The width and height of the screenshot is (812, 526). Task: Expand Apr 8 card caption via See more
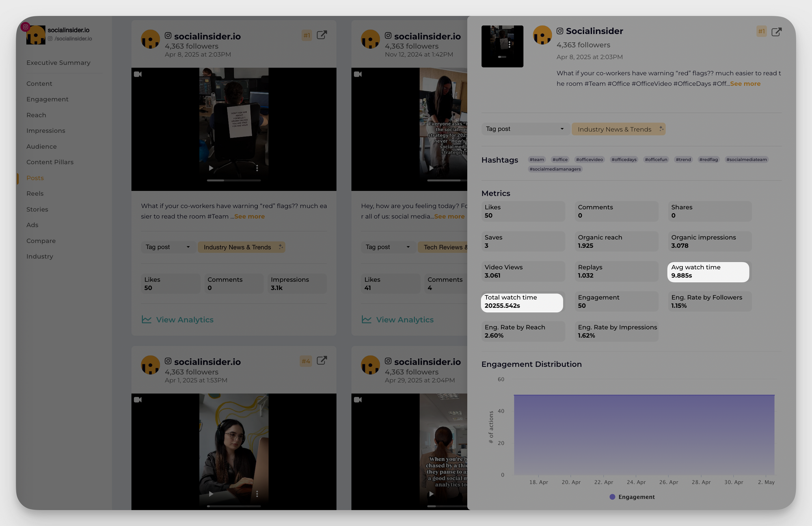tap(249, 216)
